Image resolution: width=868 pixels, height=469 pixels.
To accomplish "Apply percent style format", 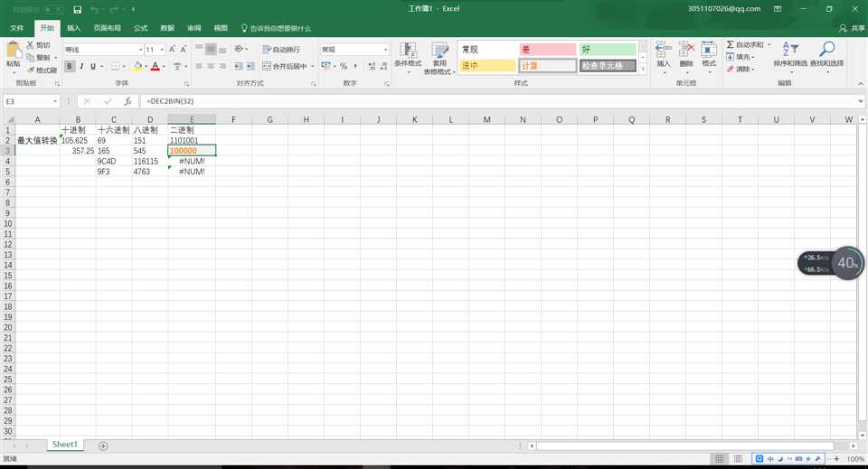I will (344, 66).
